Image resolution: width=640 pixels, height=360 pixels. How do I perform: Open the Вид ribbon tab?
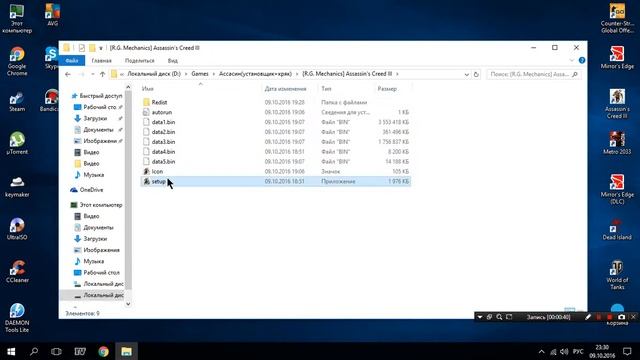(x=173, y=60)
